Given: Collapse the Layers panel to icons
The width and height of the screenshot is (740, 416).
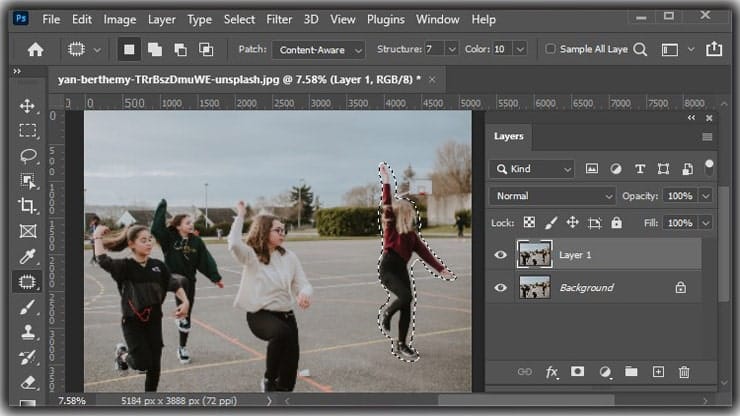Looking at the screenshot, I should (691, 118).
